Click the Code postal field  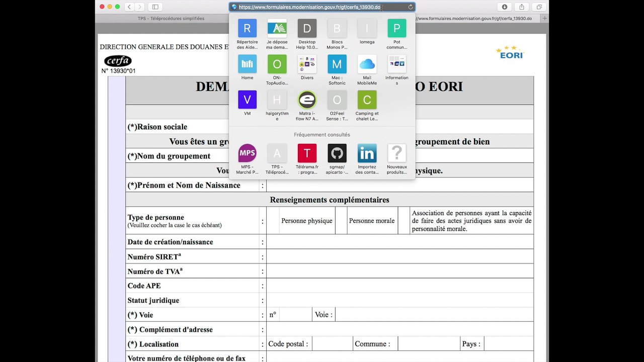[x=332, y=344]
